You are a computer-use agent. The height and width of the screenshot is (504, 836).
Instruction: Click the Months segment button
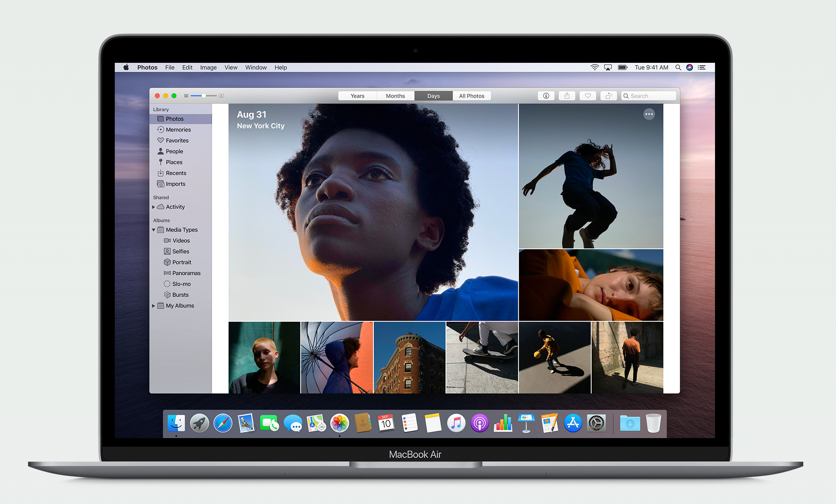tap(395, 96)
